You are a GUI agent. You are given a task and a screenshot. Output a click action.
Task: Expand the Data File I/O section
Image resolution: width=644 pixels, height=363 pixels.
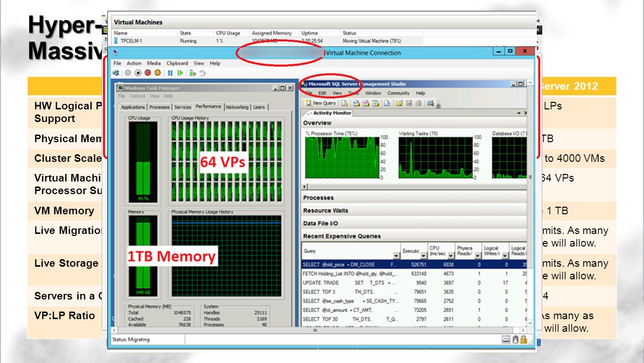tap(414, 223)
